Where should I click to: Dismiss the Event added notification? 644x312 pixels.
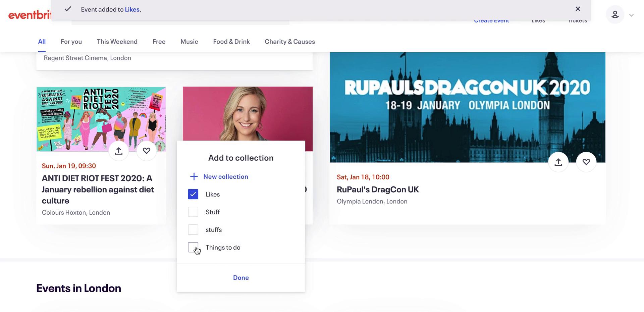[x=578, y=9]
